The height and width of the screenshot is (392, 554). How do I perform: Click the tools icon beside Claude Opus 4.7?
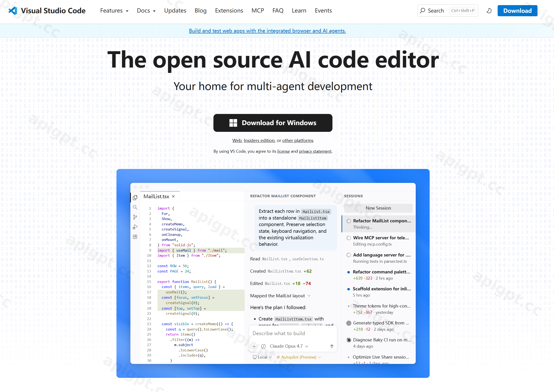(x=264, y=346)
